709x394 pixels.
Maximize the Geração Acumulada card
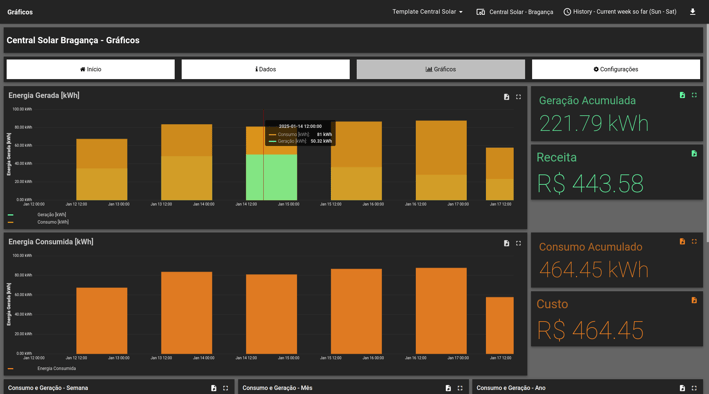point(694,95)
